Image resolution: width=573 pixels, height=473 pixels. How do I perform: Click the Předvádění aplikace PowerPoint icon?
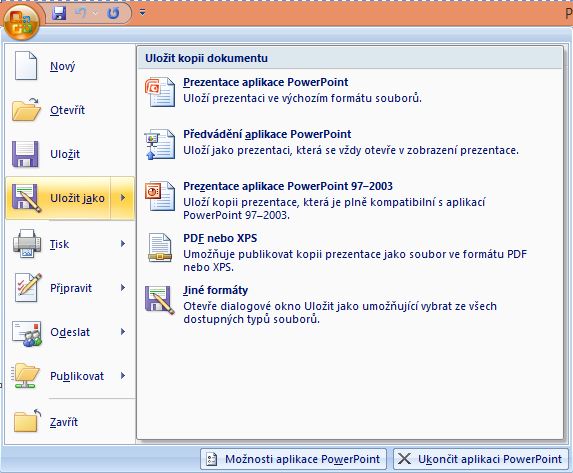160,144
